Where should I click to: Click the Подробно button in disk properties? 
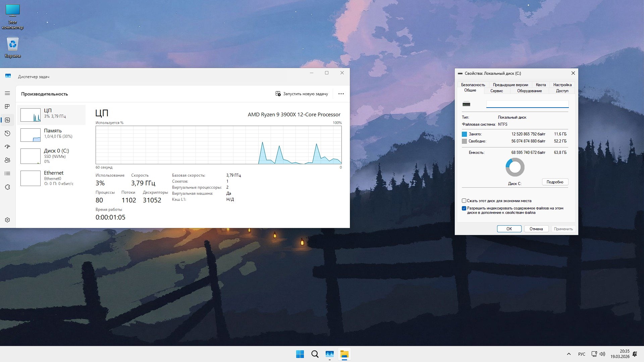pos(555,182)
